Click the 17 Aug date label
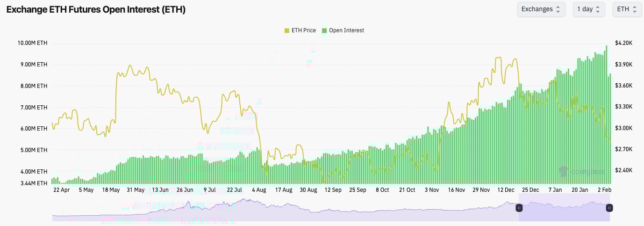Screen dimensions: 644x226 pyautogui.click(x=284, y=190)
